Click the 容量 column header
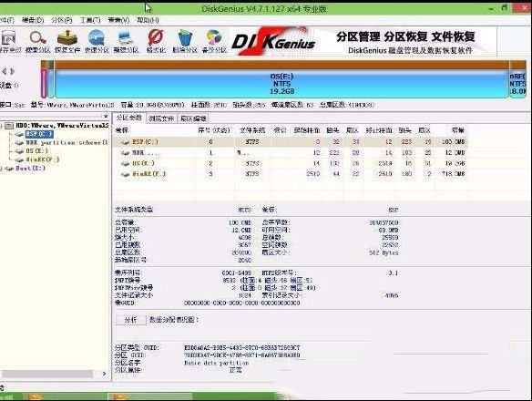Image resolution: width=532 pixels, height=401 pixels. tap(457, 130)
